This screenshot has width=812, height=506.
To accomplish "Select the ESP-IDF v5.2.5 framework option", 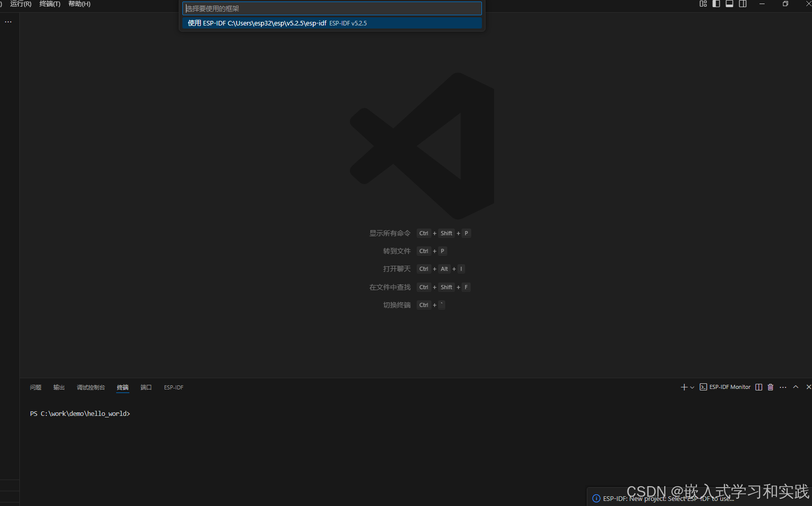I will (x=332, y=23).
